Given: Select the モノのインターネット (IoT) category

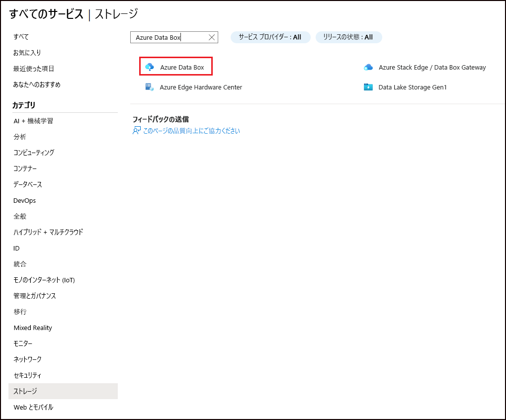Looking at the screenshot, I should coord(44,280).
